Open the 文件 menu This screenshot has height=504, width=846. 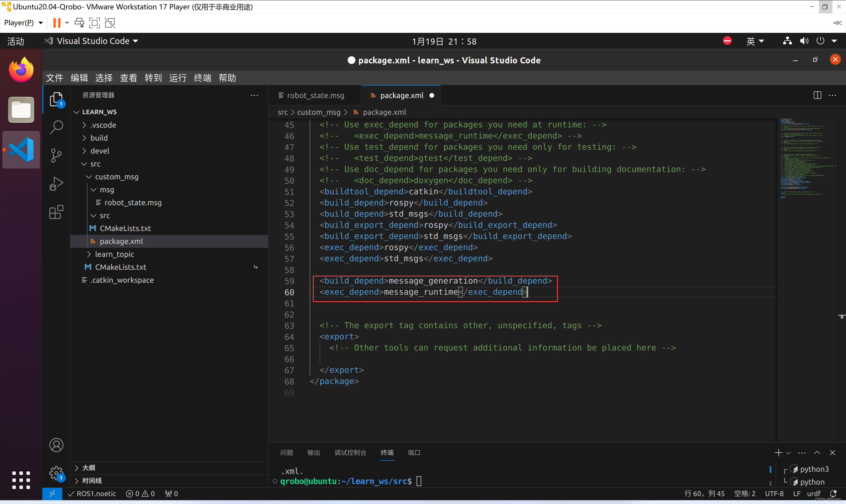54,78
